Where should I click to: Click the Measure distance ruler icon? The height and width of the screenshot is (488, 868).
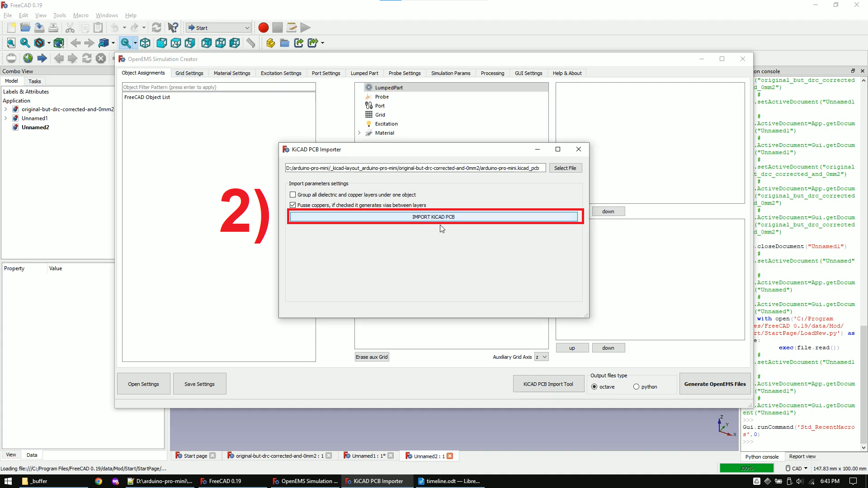coord(251,43)
